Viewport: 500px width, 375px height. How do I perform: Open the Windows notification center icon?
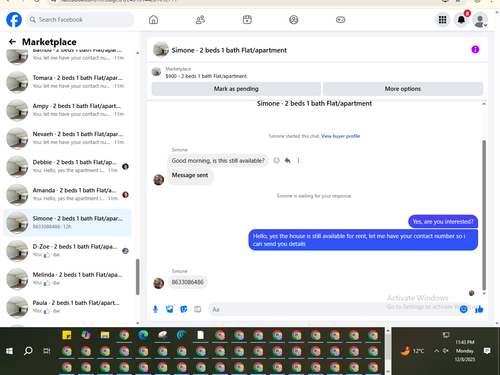[x=487, y=351]
